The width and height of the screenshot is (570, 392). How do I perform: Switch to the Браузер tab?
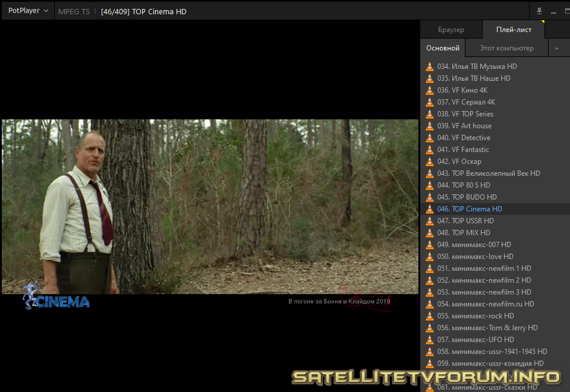point(451,30)
